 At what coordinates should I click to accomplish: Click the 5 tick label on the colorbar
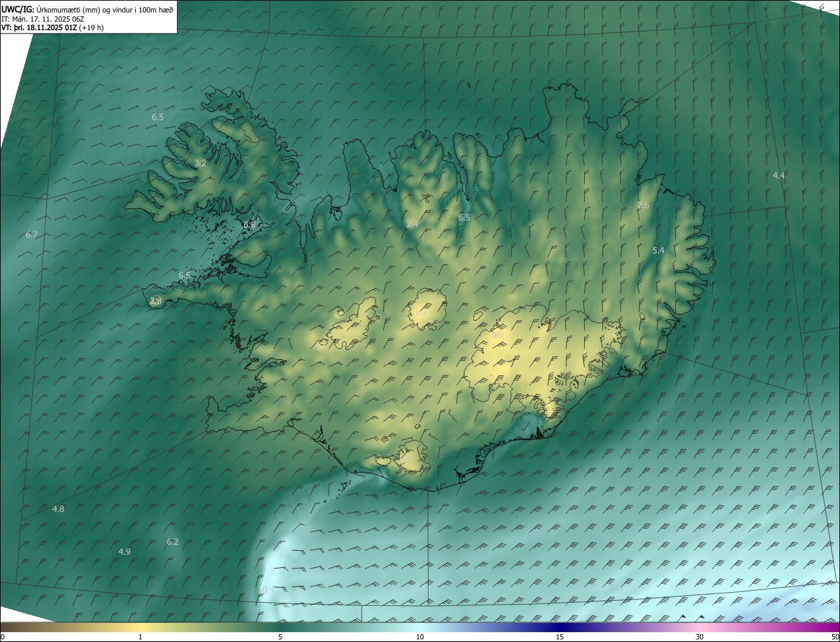(x=280, y=637)
